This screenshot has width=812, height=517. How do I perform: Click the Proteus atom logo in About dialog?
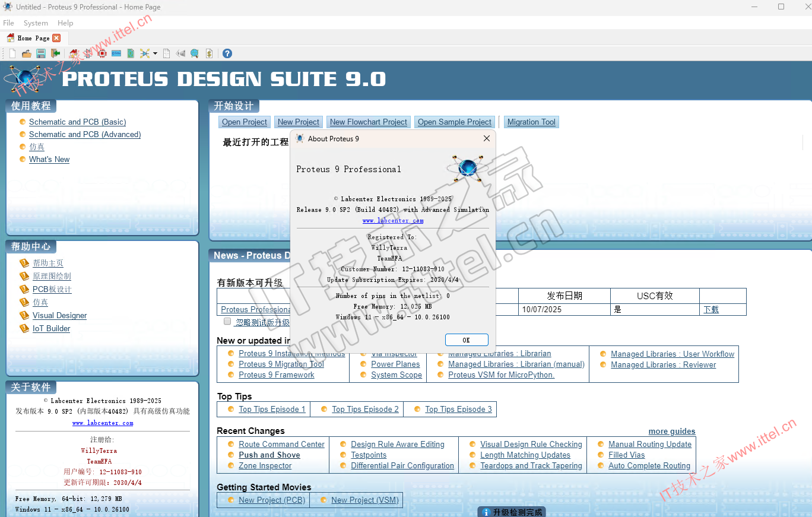click(467, 168)
